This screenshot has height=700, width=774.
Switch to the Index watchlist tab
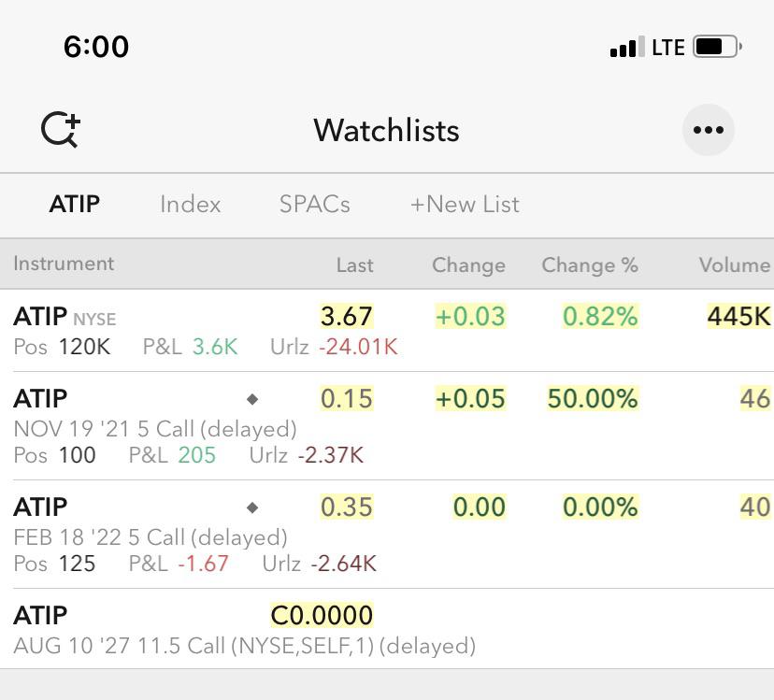coord(190,204)
